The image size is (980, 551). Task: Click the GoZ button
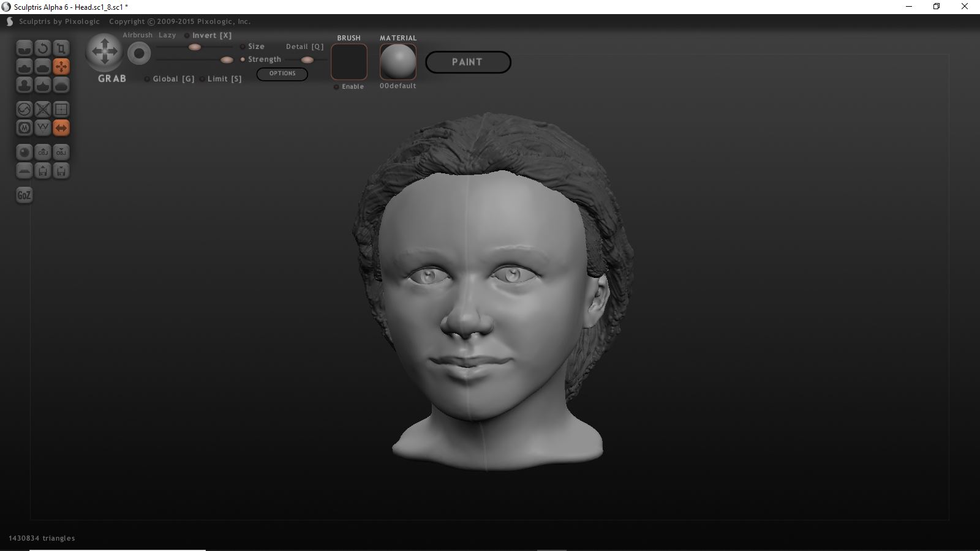click(24, 195)
